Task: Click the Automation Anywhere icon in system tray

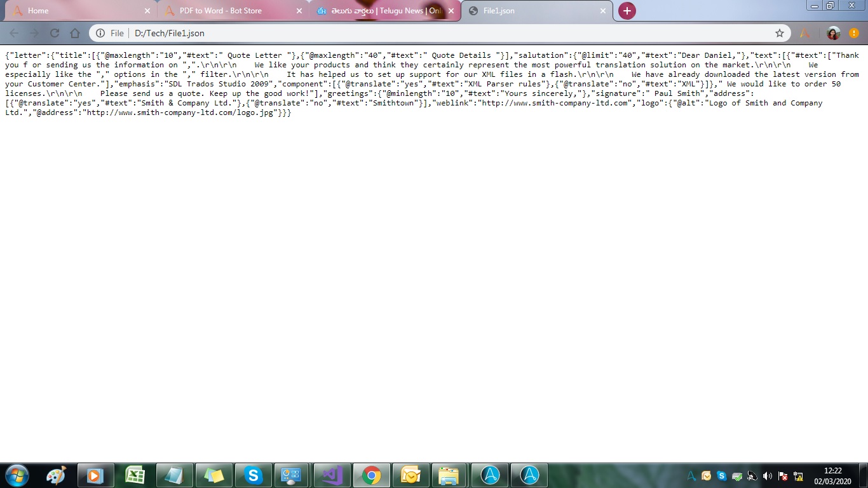Action: point(691,476)
